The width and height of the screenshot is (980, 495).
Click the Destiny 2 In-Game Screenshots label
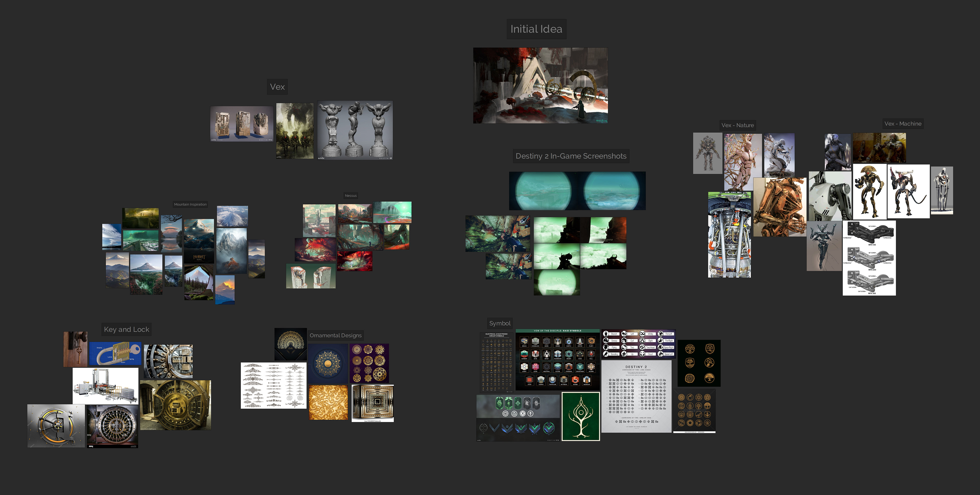click(571, 156)
